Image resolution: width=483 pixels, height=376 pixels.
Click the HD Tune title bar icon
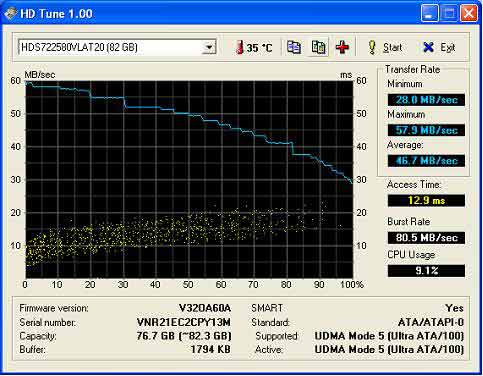click(x=10, y=14)
